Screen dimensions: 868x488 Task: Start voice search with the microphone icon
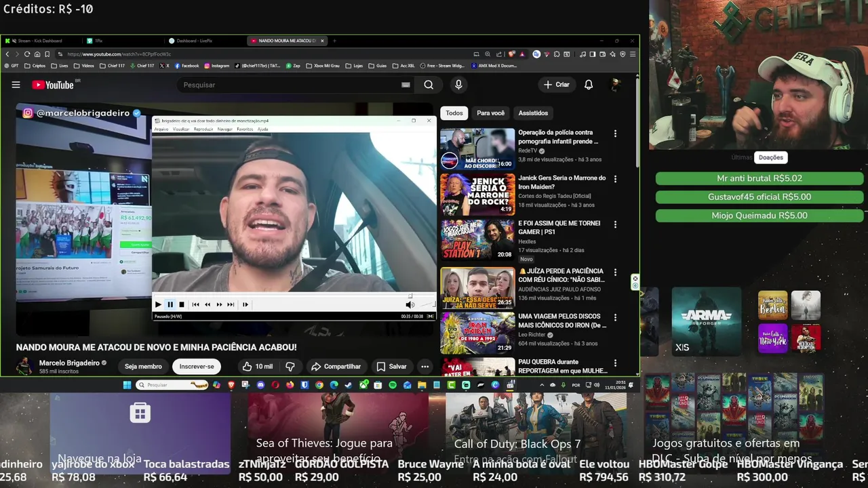coord(458,85)
